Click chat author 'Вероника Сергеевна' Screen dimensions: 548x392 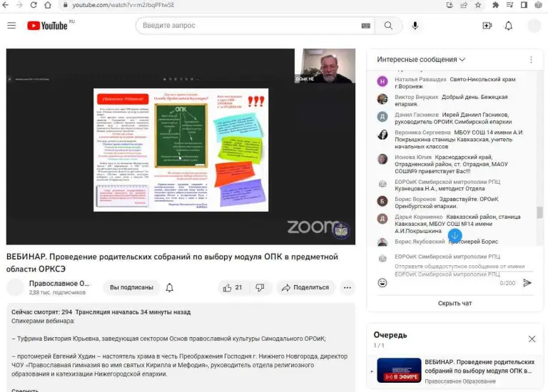(422, 133)
